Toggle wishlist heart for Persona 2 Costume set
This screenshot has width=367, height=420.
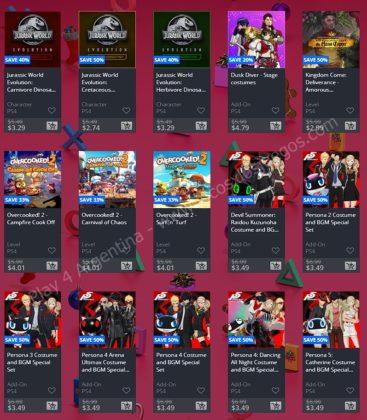point(350,250)
